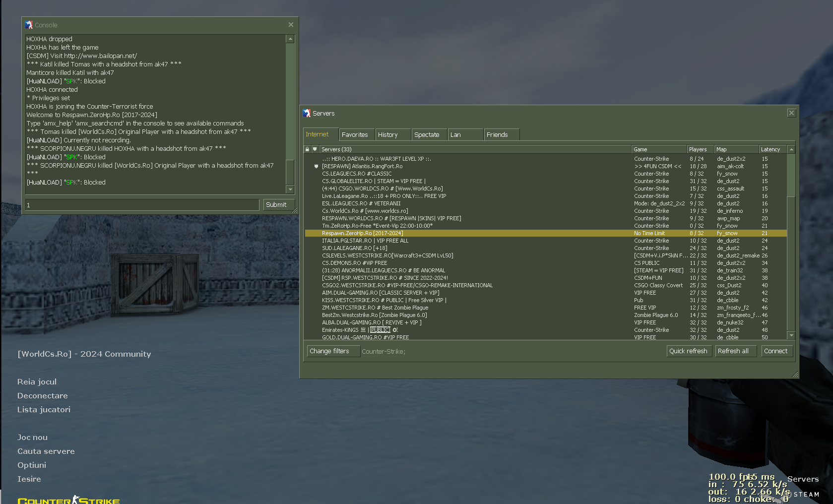Click the Counter-Strike icon in Console title bar
The height and width of the screenshot is (504, 833).
[x=29, y=25]
